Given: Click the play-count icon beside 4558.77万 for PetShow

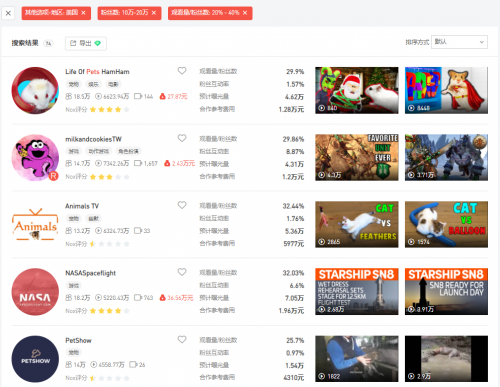Looking at the screenshot, I should coord(94,365).
